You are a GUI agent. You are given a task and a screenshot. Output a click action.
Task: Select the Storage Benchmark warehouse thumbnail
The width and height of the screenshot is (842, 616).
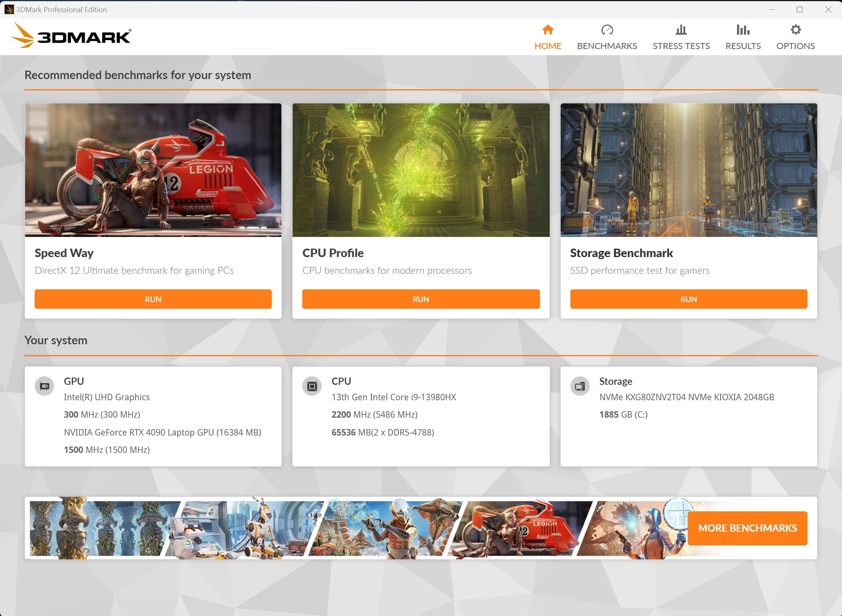coord(688,170)
